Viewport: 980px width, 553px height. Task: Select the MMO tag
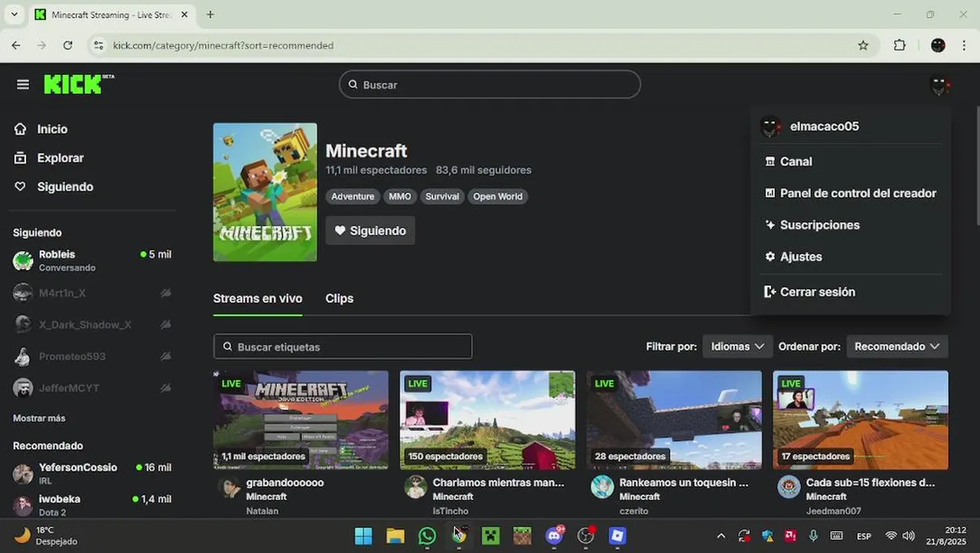400,197
